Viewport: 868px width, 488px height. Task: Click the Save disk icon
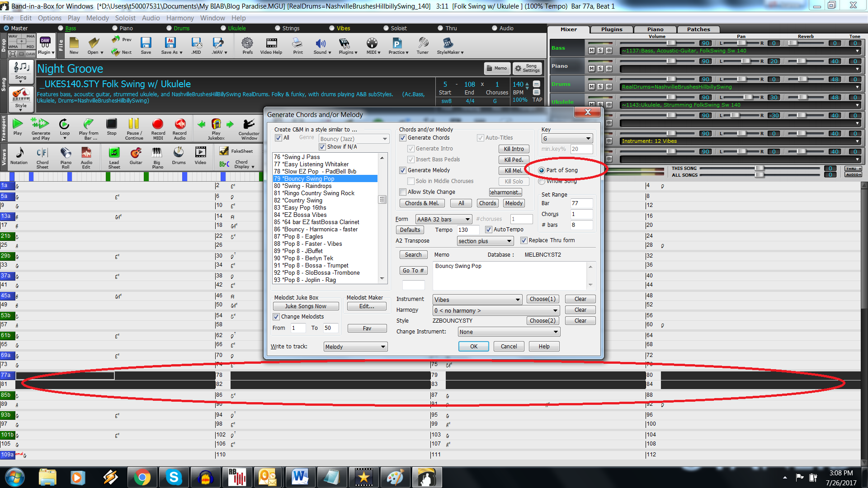coord(146,45)
